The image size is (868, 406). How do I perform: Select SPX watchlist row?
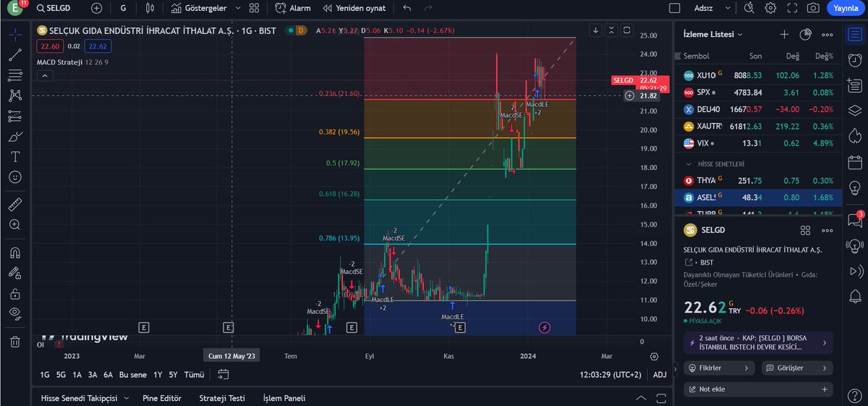click(x=758, y=93)
